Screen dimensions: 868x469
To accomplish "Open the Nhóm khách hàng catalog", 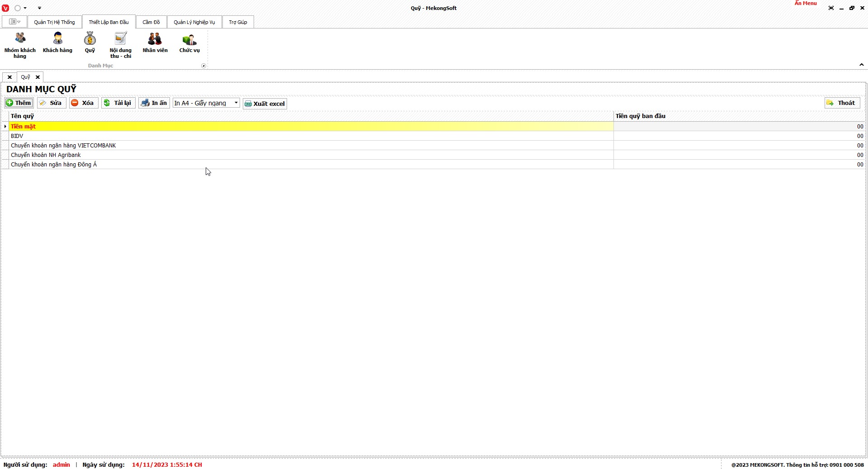I will (x=20, y=45).
